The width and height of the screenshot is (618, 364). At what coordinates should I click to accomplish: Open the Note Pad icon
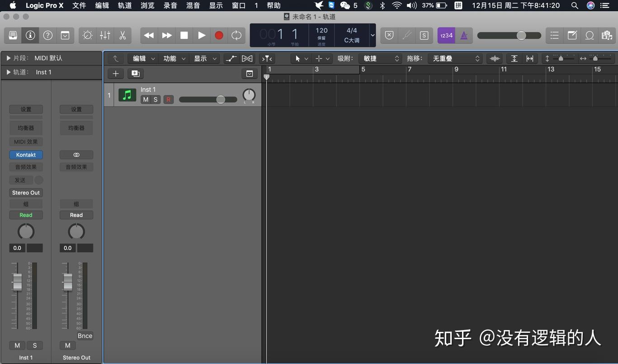pyautogui.click(x=572, y=35)
